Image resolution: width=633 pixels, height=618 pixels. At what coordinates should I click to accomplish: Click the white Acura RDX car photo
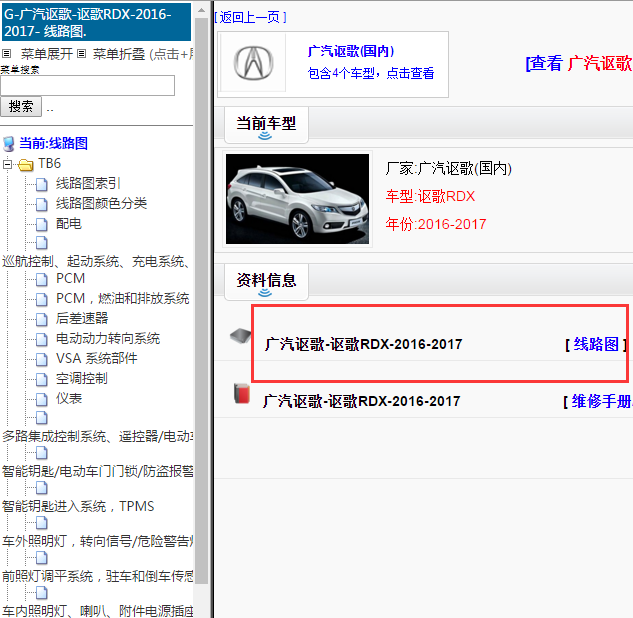pos(297,199)
